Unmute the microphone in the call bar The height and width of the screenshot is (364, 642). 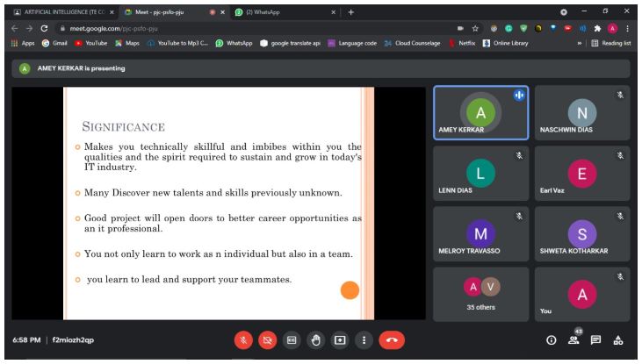(x=243, y=339)
